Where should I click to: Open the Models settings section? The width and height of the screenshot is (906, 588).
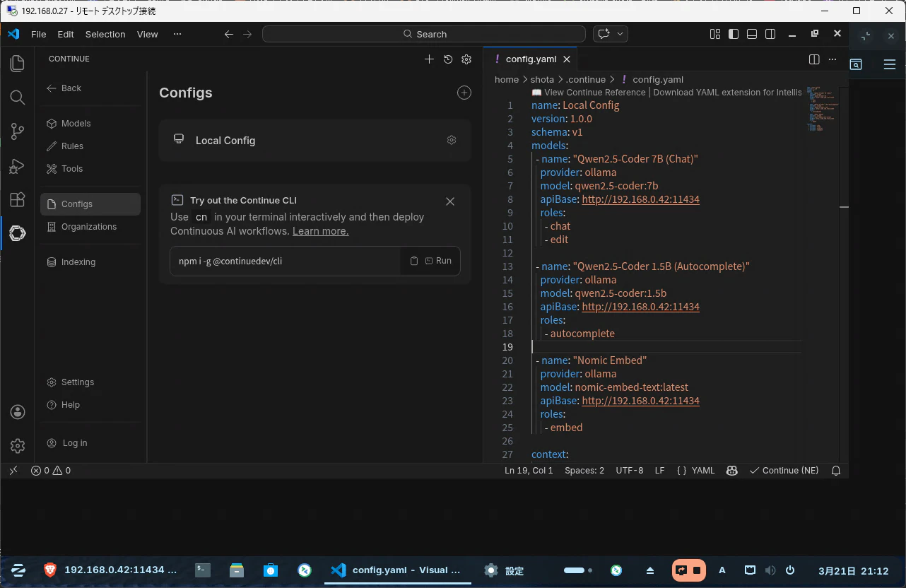click(x=90, y=124)
